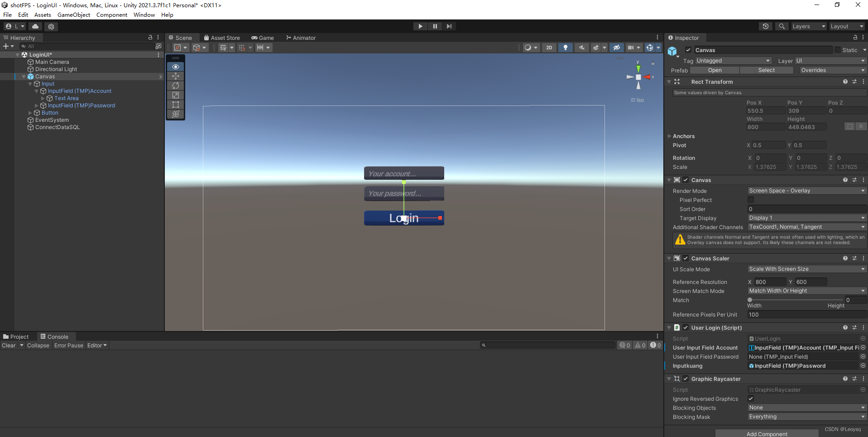
Task: Open the Undo History icon
Action: pyautogui.click(x=765, y=26)
